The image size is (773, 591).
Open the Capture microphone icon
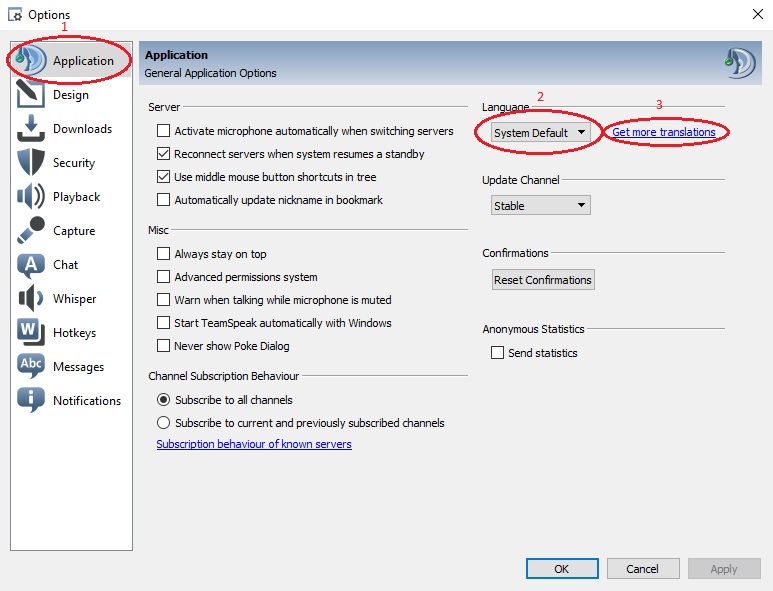tap(31, 230)
